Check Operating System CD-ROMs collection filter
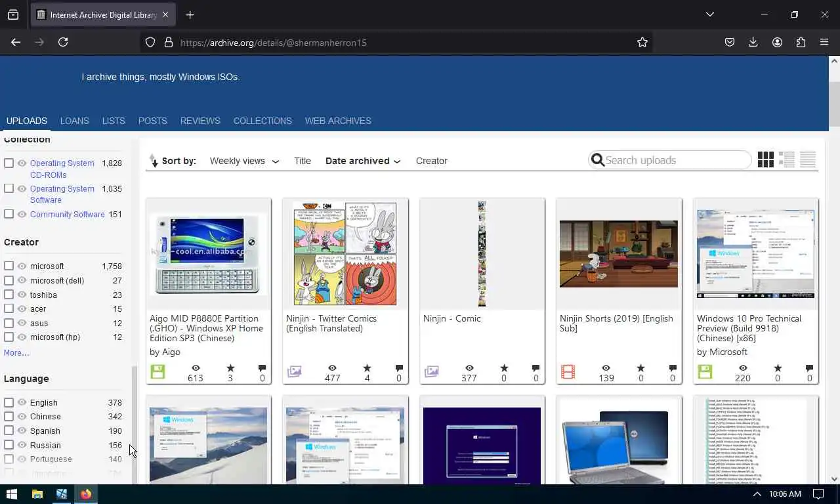Screen dimensions: 840x504 9,163
